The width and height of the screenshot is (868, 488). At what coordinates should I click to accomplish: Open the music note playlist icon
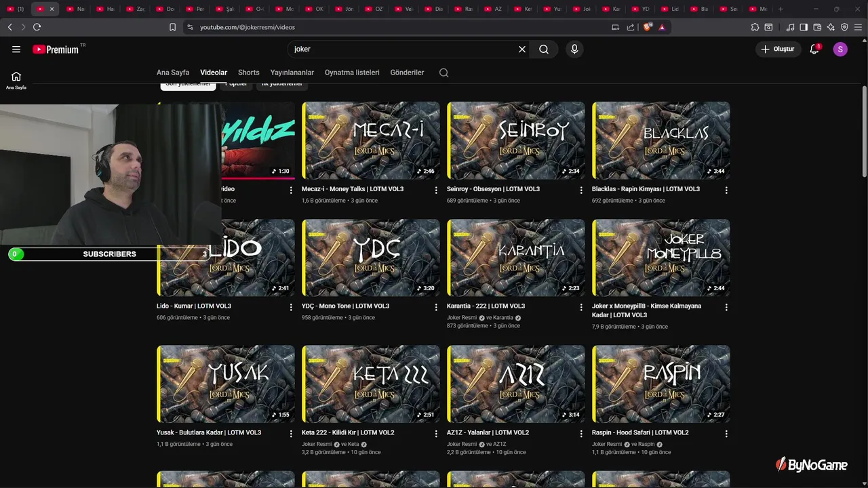coord(790,27)
